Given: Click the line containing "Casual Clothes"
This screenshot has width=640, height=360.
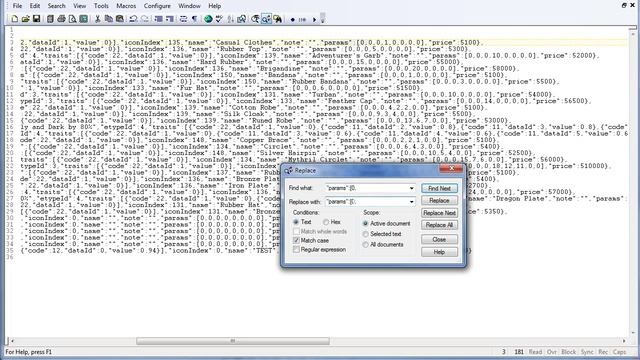Looking at the screenshot, I should [323, 42].
